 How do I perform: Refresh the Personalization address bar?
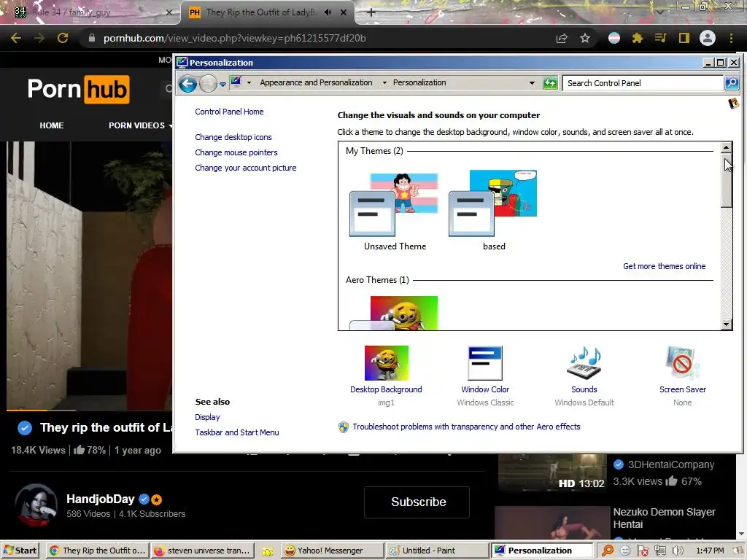[x=550, y=83]
